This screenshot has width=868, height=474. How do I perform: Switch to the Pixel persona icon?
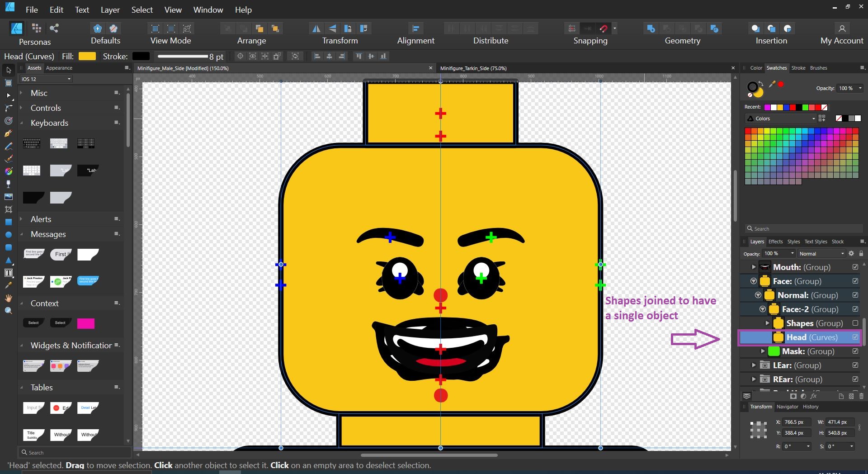[x=37, y=28]
